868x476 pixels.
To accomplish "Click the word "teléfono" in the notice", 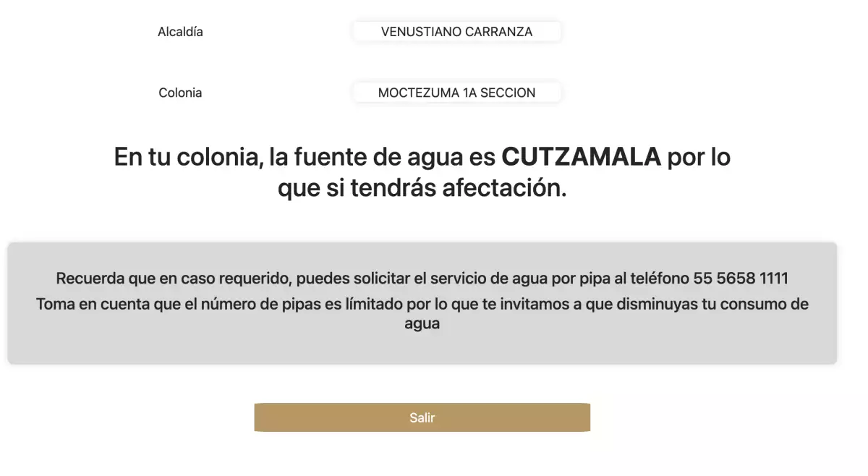I will pos(660,278).
